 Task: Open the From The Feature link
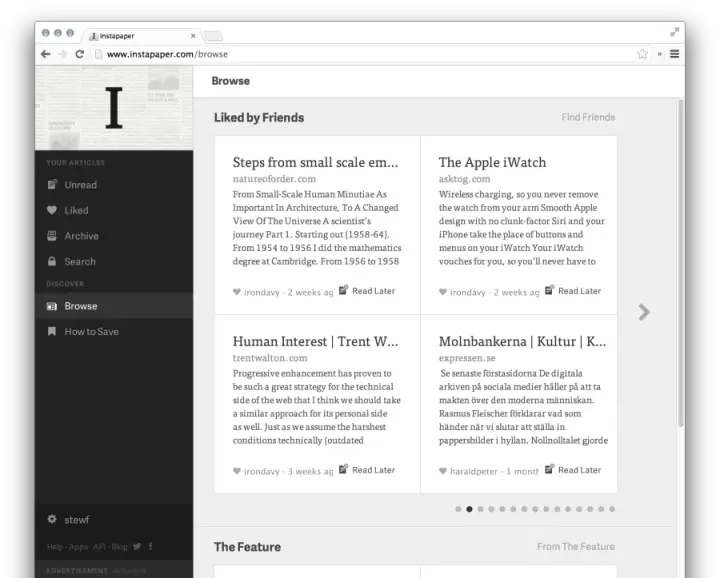(x=576, y=546)
